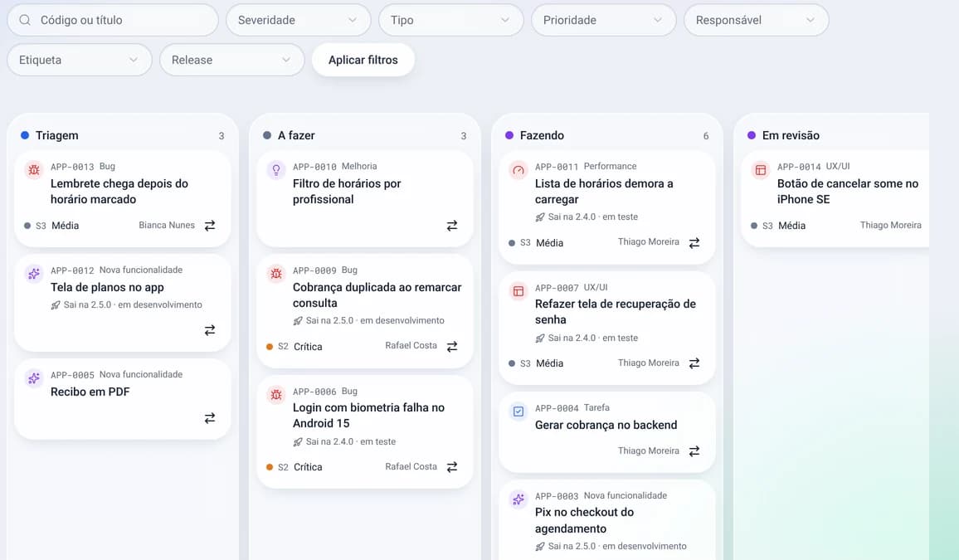Click the sparkle icon on card APP-0012
This screenshot has height=560, width=959.
[34, 273]
